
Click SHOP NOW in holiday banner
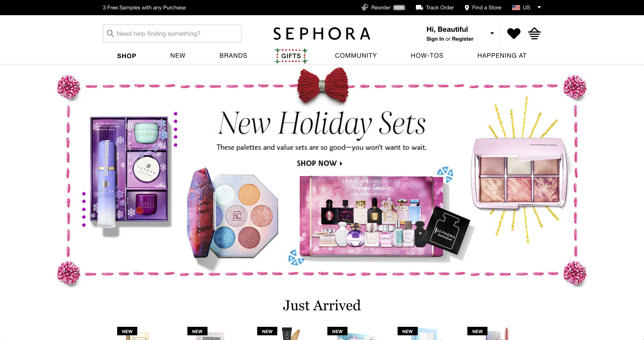(319, 163)
